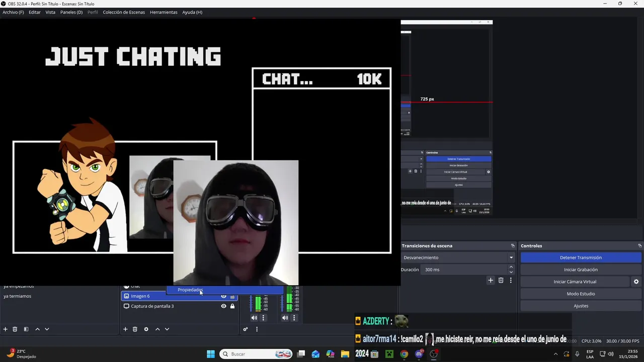Click second audio channel volume meter
This screenshot has width=644, height=362.
point(289,299)
